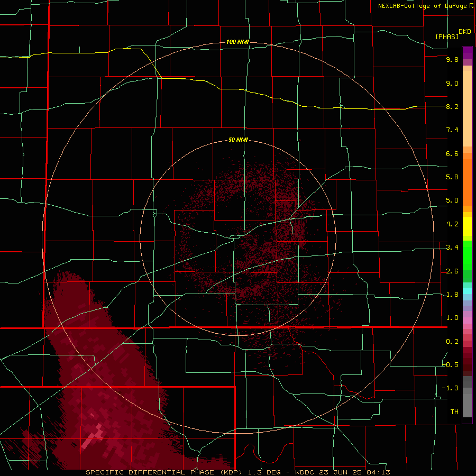Click the 7.4 value on the color scale
The width and height of the screenshot is (476, 476).
(x=452, y=130)
